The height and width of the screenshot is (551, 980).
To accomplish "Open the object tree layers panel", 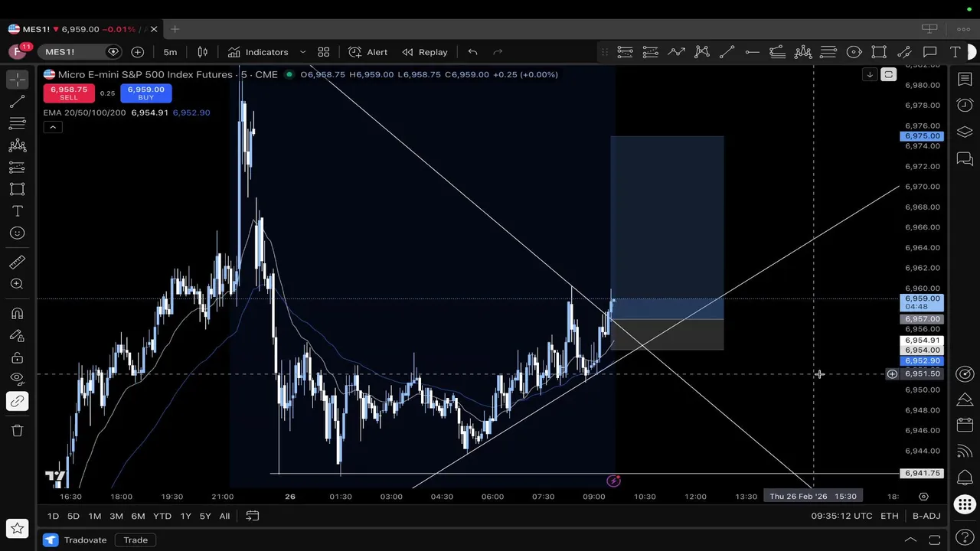I will click(965, 132).
